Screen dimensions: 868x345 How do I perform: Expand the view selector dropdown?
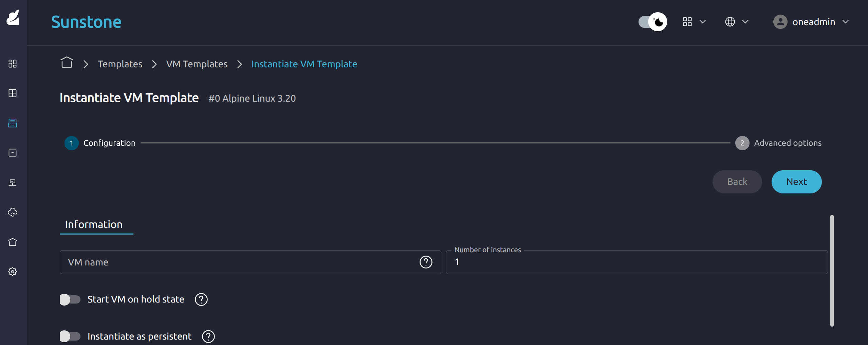[694, 22]
